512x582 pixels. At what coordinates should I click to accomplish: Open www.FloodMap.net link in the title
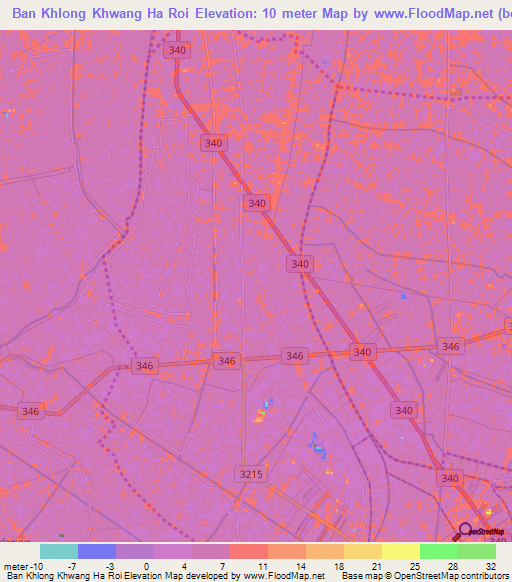click(x=434, y=14)
